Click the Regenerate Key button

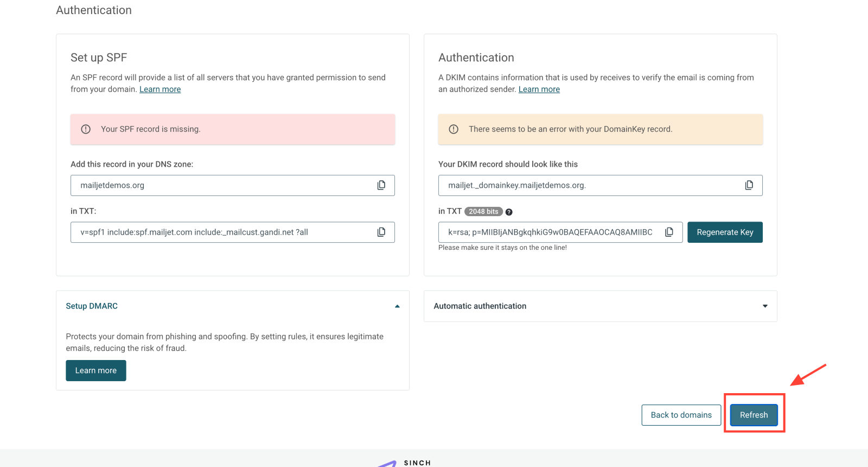pyautogui.click(x=725, y=232)
